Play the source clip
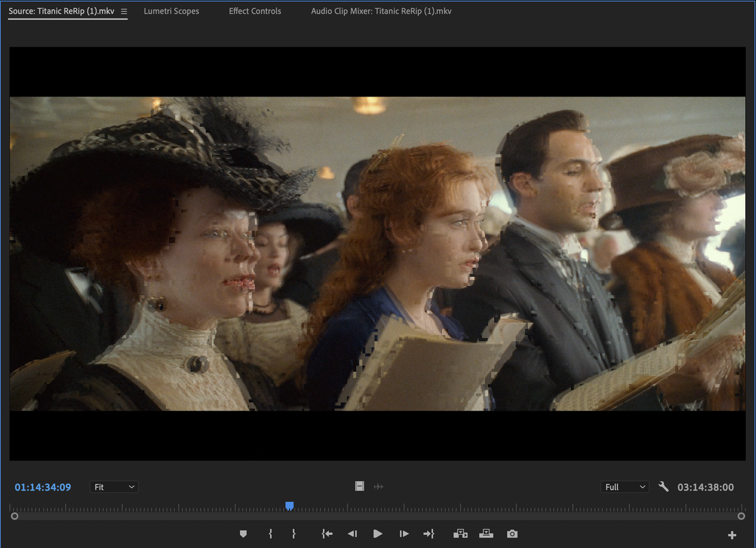Image resolution: width=756 pixels, height=548 pixels. [x=378, y=534]
